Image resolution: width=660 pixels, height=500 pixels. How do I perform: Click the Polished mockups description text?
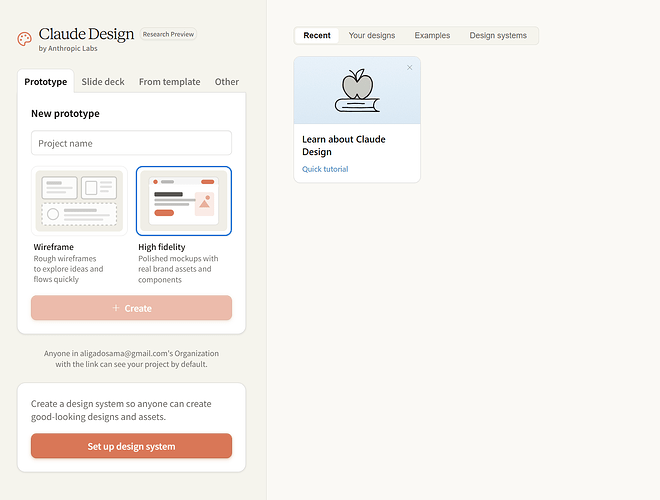click(178, 269)
